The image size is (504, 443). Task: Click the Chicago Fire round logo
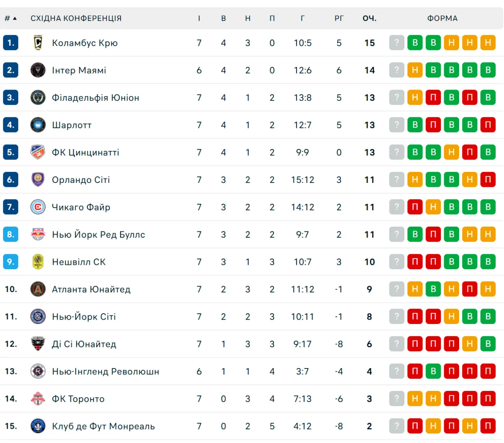38,207
